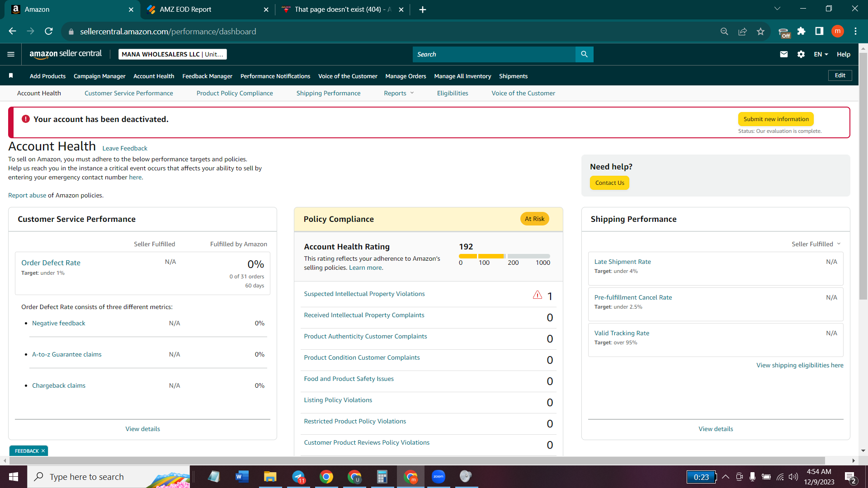868x488 pixels.
Task: Show hidden system tray icons
Action: [x=726, y=477]
